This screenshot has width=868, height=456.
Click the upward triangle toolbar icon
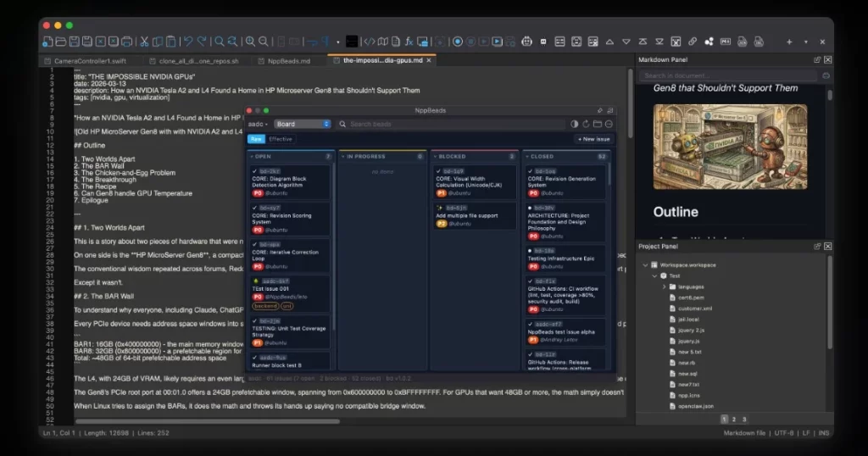609,42
